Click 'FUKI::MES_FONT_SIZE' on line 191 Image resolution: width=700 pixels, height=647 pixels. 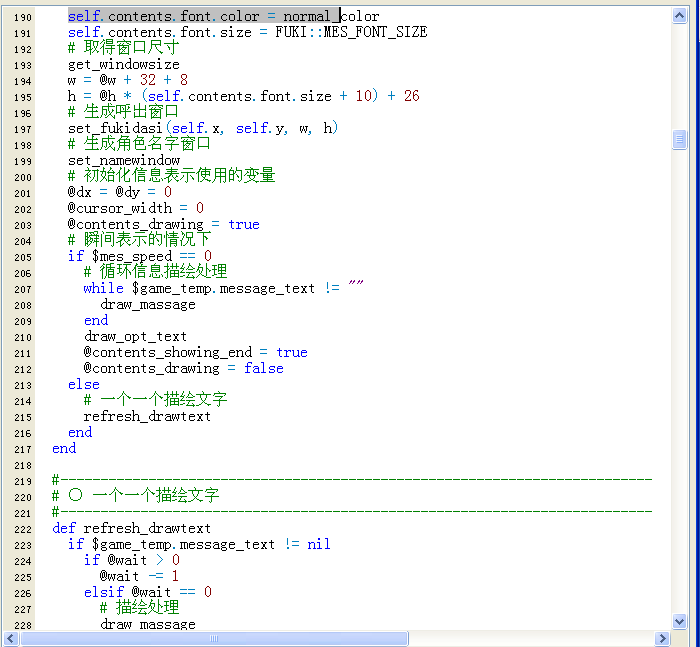[351, 32]
